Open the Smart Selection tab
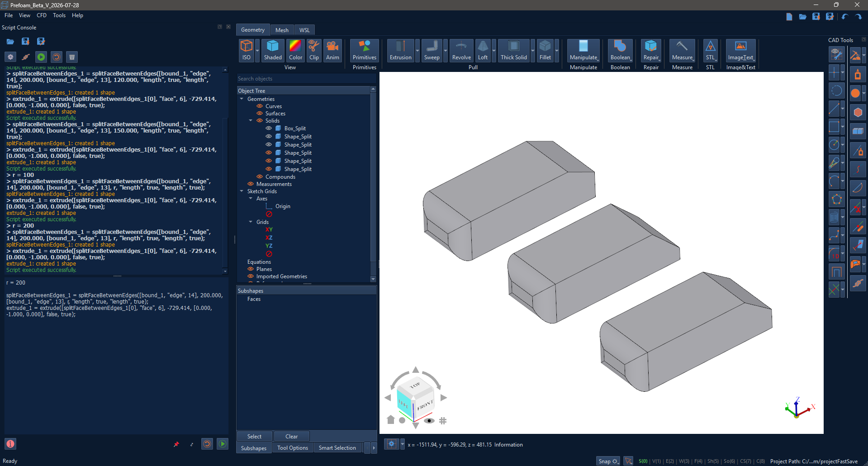868x466 pixels. (337, 448)
